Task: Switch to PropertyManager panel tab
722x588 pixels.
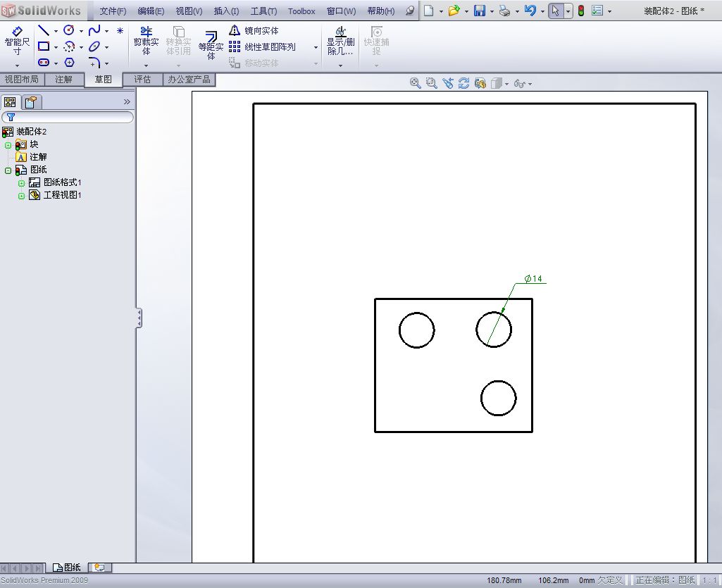Action: coord(31,102)
